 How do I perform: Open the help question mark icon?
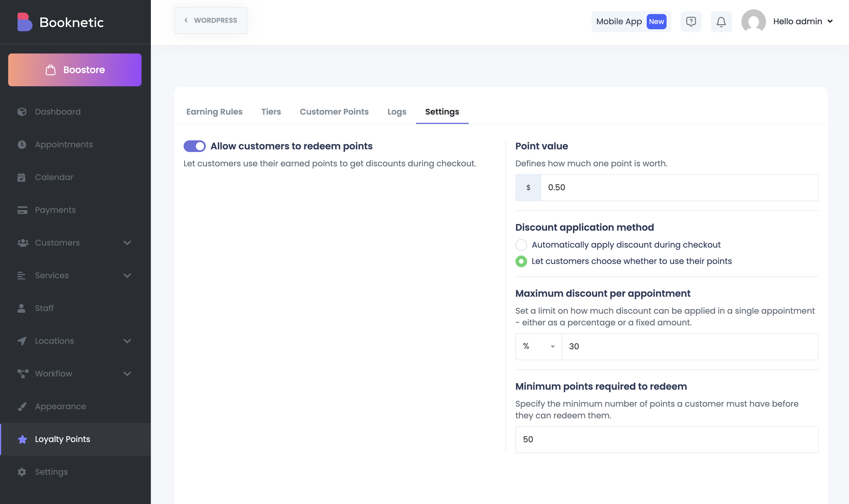pos(691,22)
